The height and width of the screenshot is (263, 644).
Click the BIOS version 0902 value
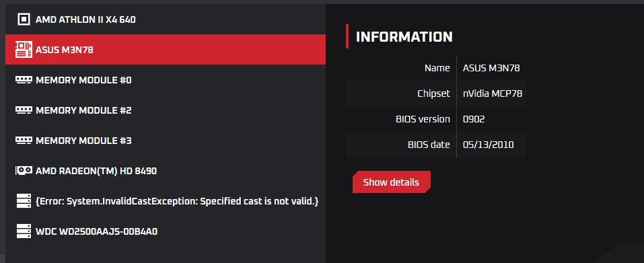[474, 120]
